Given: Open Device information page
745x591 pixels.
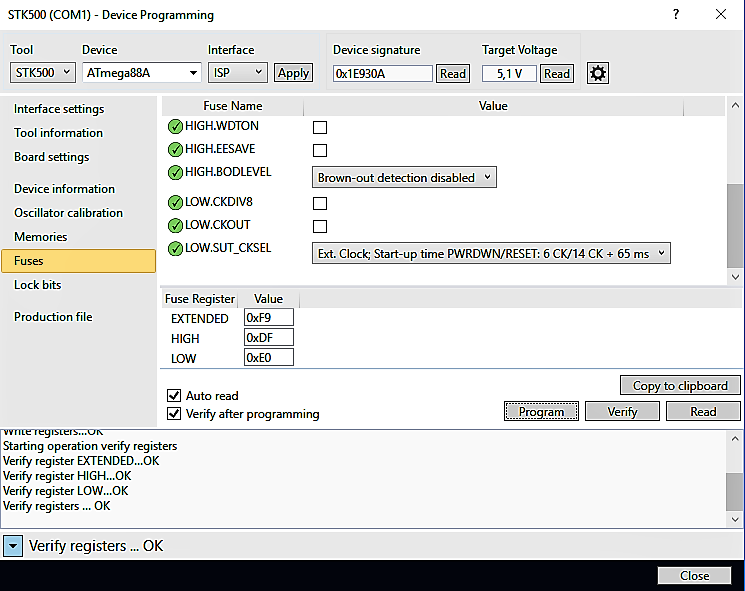Looking at the screenshot, I should point(65,189).
